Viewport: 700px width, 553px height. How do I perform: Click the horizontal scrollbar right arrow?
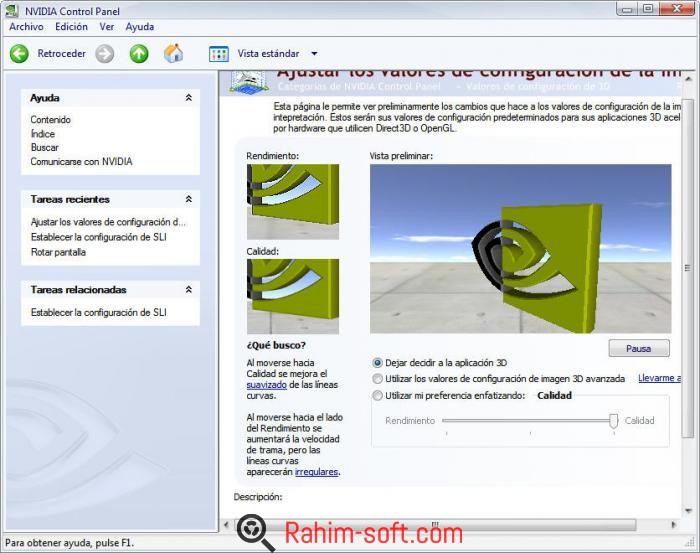673,525
